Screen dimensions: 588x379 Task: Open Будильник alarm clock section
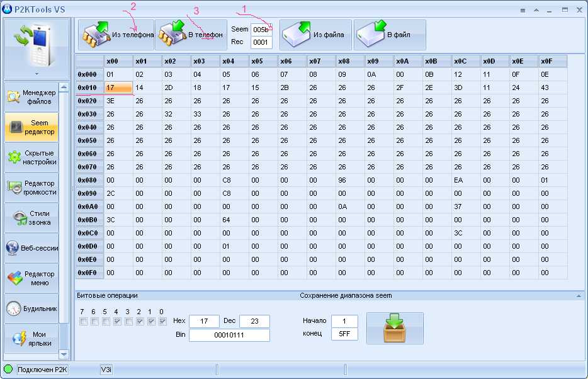pyautogui.click(x=32, y=308)
